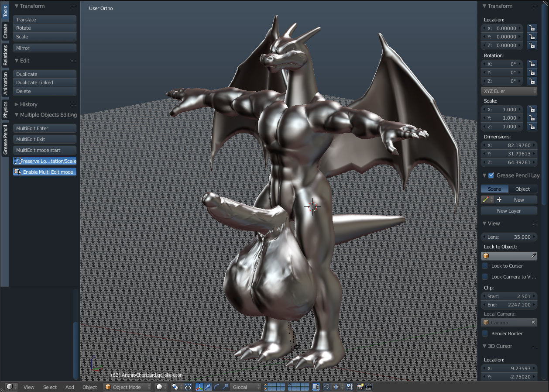
Task: Click the OpenGL animation clapperboard icon
Action: coord(369,387)
